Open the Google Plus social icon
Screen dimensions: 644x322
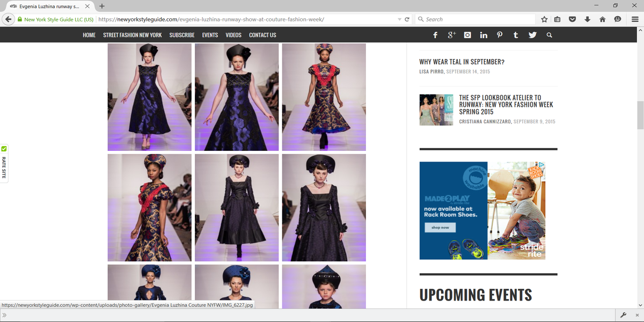point(451,35)
